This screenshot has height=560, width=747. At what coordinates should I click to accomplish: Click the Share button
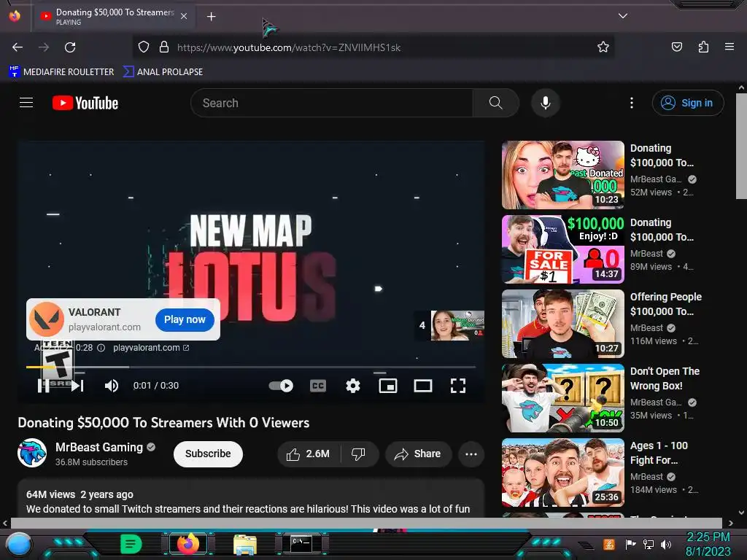[418, 454]
